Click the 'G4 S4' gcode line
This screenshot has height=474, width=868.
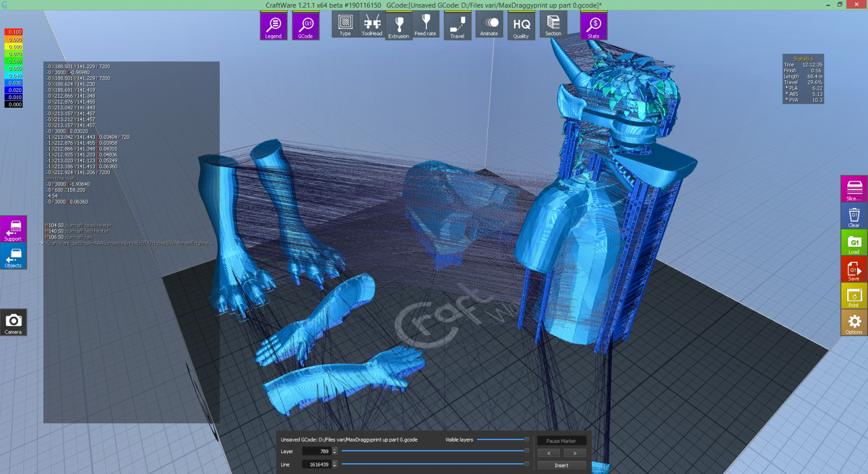(x=52, y=196)
